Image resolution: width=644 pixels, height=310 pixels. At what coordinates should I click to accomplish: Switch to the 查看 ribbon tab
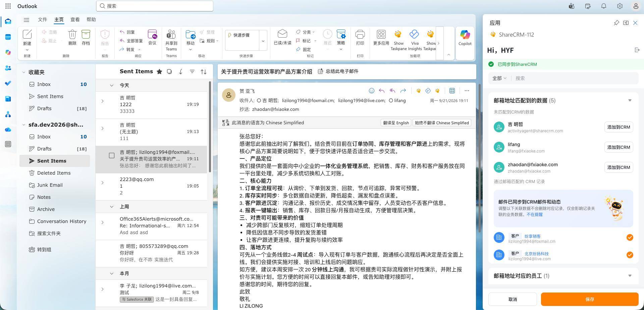pos(75,19)
